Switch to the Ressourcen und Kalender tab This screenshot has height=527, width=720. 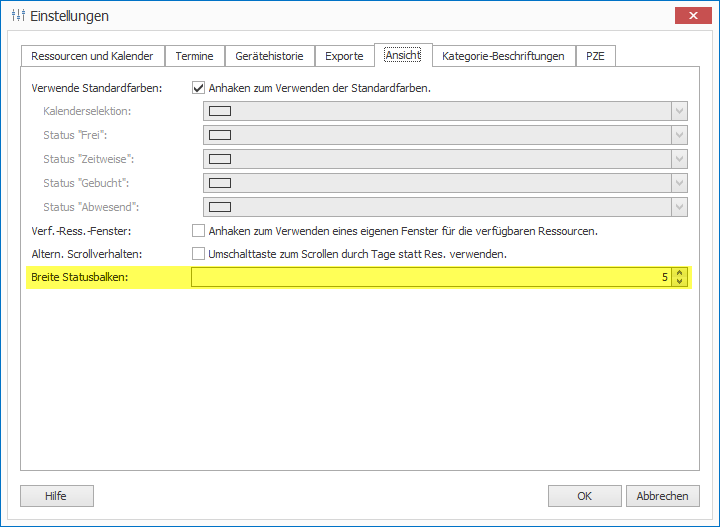tap(92, 56)
